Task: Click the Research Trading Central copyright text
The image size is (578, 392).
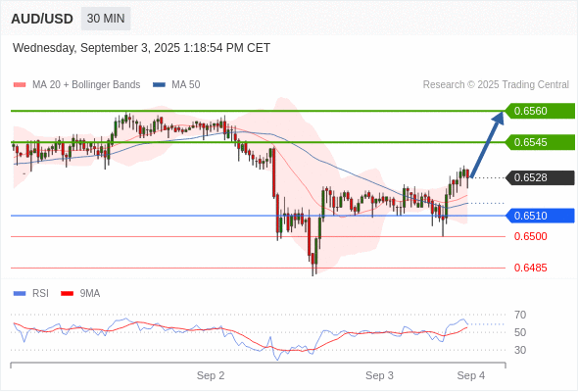Action: (x=496, y=85)
